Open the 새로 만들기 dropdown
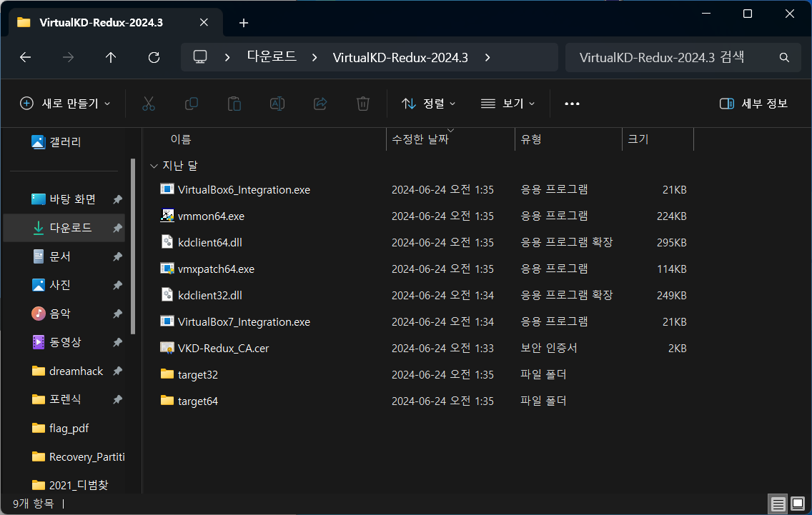 point(65,104)
